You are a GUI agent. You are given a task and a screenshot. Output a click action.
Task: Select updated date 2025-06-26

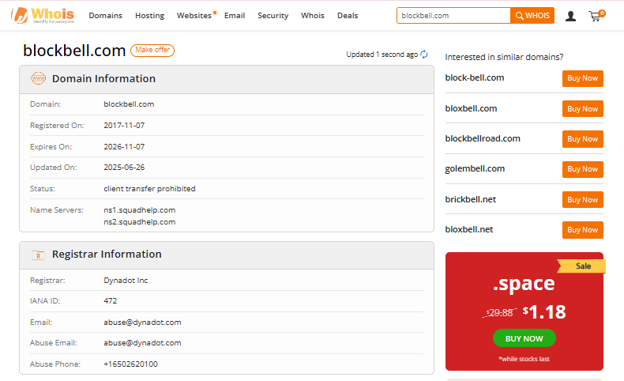click(124, 167)
